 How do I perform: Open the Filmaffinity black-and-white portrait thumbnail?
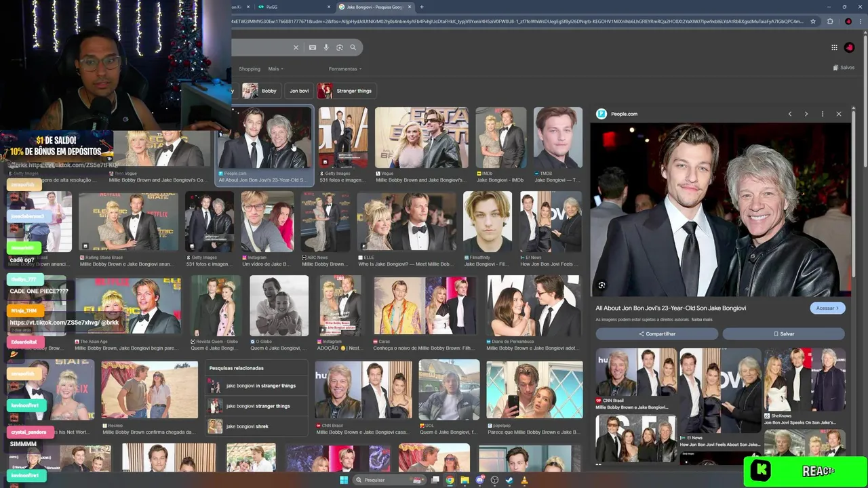tap(488, 222)
